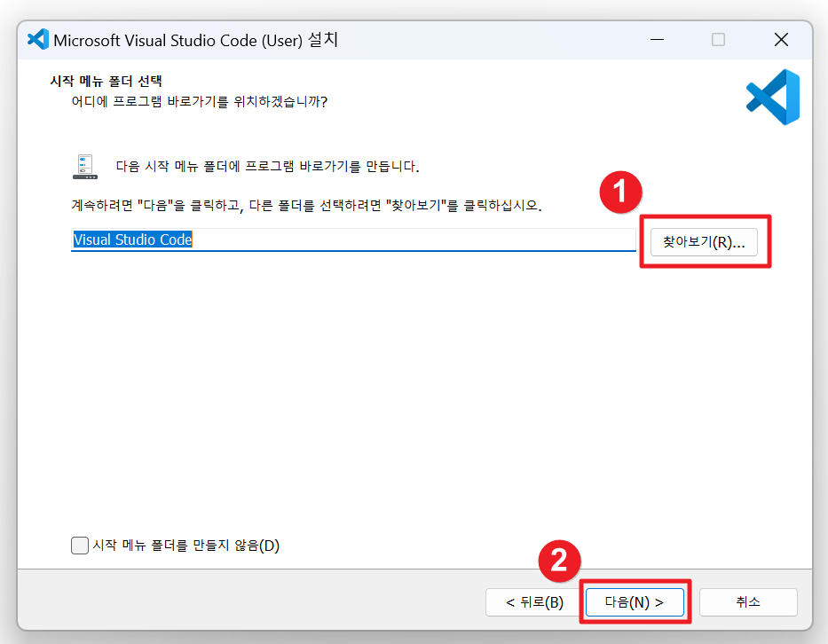The height and width of the screenshot is (644, 828).
Task: Click the window title Microsoft Visual Studio Code (User) 설치
Action: pyautogui.click(x=196, y=40)
